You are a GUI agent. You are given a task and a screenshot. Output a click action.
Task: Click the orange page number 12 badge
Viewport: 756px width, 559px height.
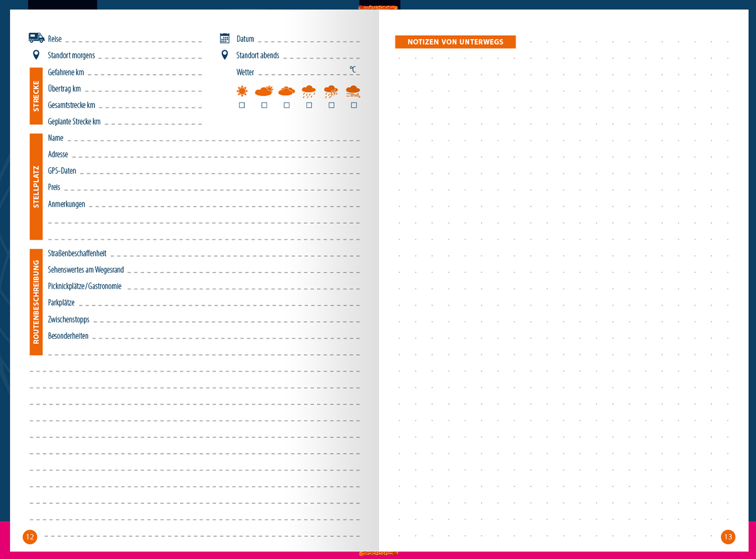coord(30,537)
